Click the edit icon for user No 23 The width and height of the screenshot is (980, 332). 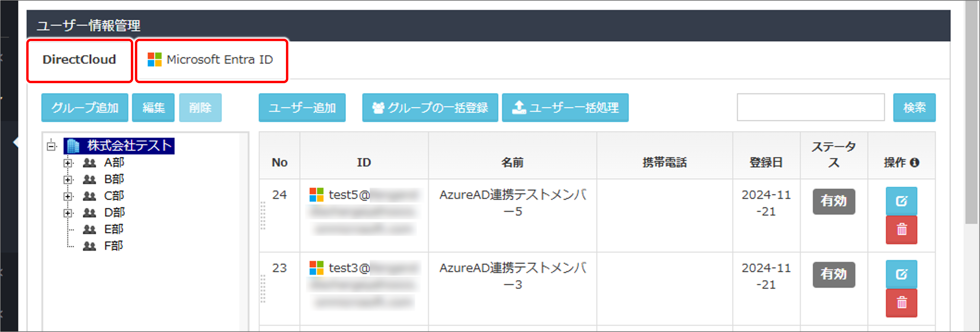coord(901,274)
